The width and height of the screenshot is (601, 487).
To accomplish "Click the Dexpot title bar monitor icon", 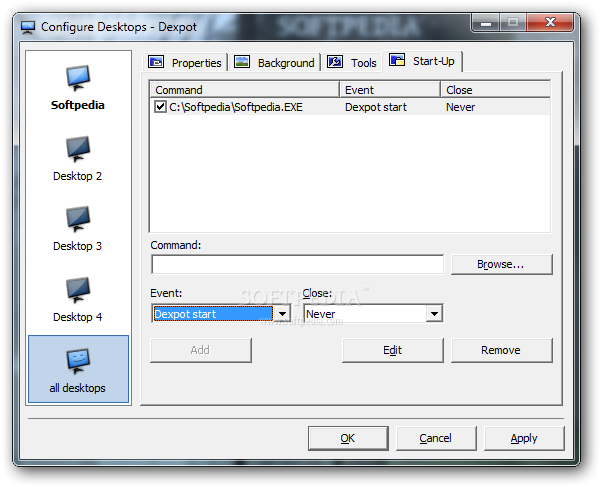I will click(x=28, y=27).
